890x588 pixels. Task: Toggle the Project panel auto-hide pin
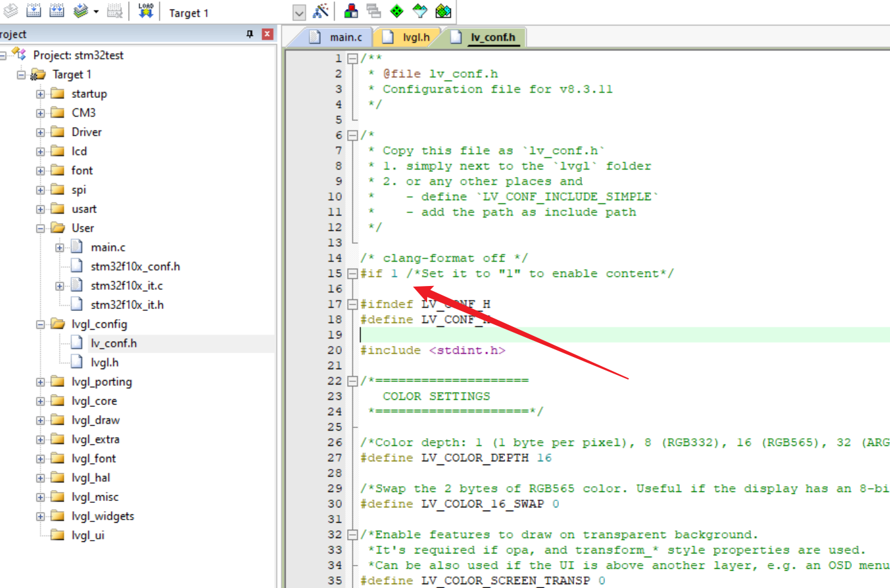[250, 35]
